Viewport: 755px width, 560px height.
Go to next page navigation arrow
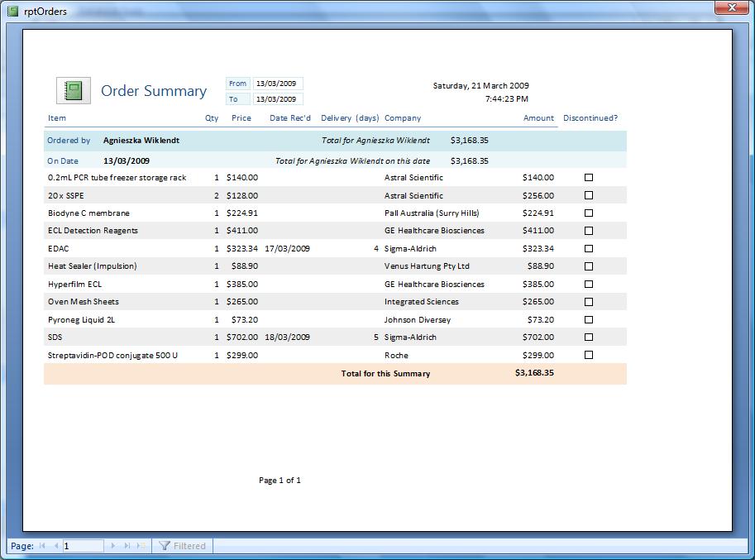pos(113,546)
